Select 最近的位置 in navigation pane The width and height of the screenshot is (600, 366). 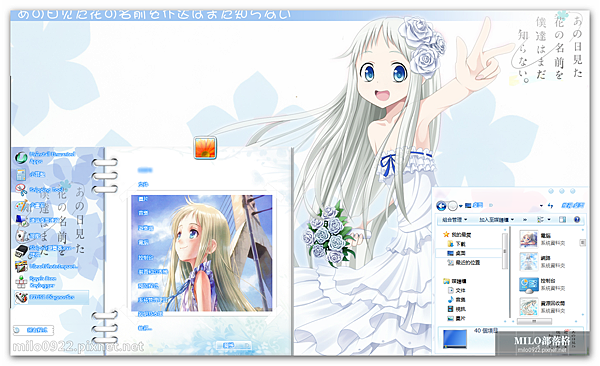[463, 263]
